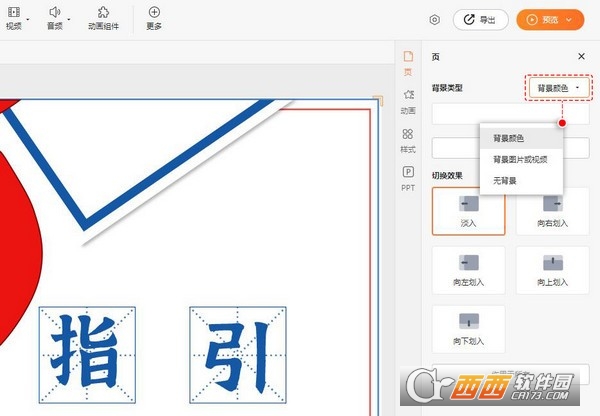Viewport: 600px width, 416px height.
Task: Open the 视频 (video) tool
Action: pyautogui.click(x=13, y=17)
